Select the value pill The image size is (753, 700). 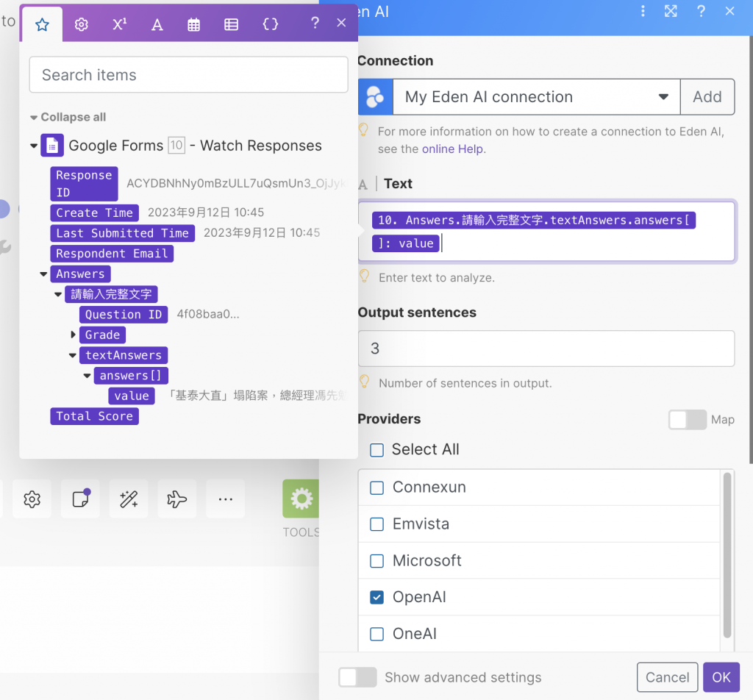pyautogui.click(x=132, y=396)
